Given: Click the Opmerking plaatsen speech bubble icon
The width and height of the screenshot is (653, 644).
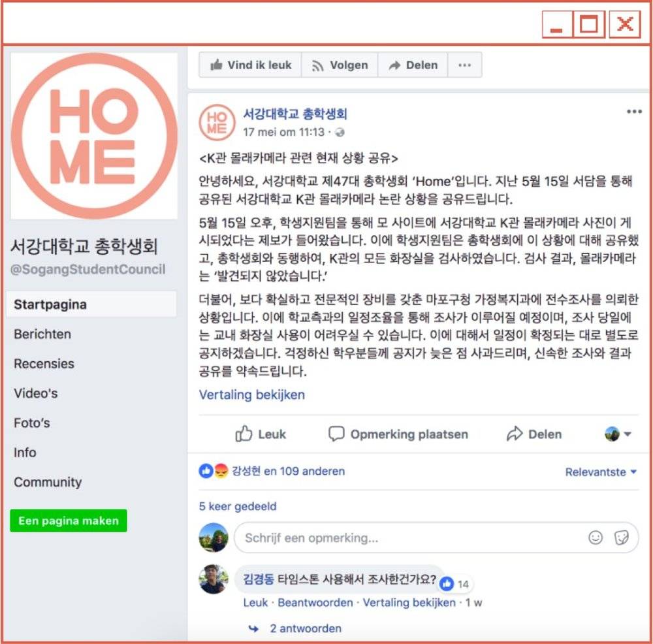Looking at the screenshot, I should click(x=336, y=434).
